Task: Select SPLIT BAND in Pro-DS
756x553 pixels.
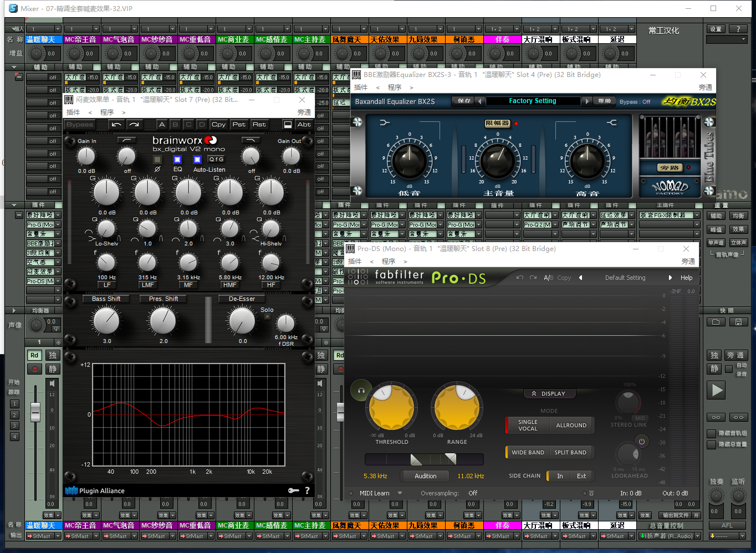Action: 570,453
